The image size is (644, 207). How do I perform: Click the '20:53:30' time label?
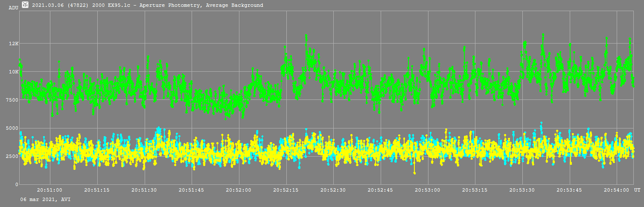(522, 191)
